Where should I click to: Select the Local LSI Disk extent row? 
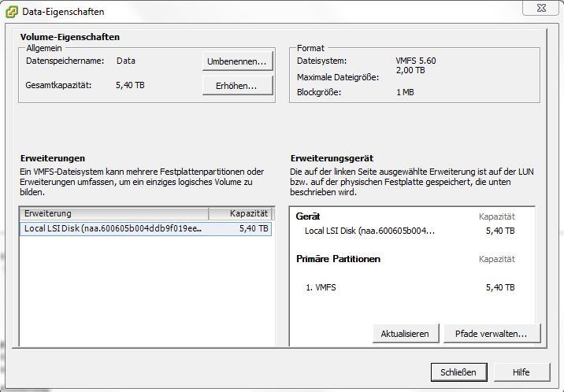tap(146, 228)
